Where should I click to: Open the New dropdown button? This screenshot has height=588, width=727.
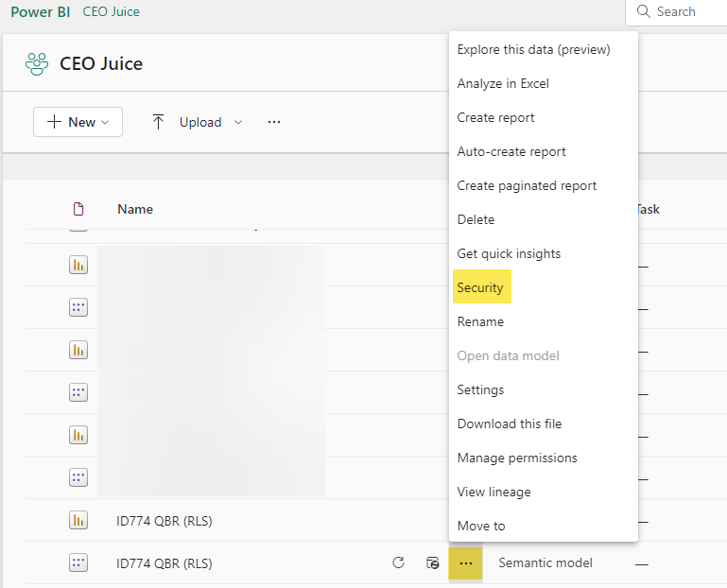coord(78,122)
